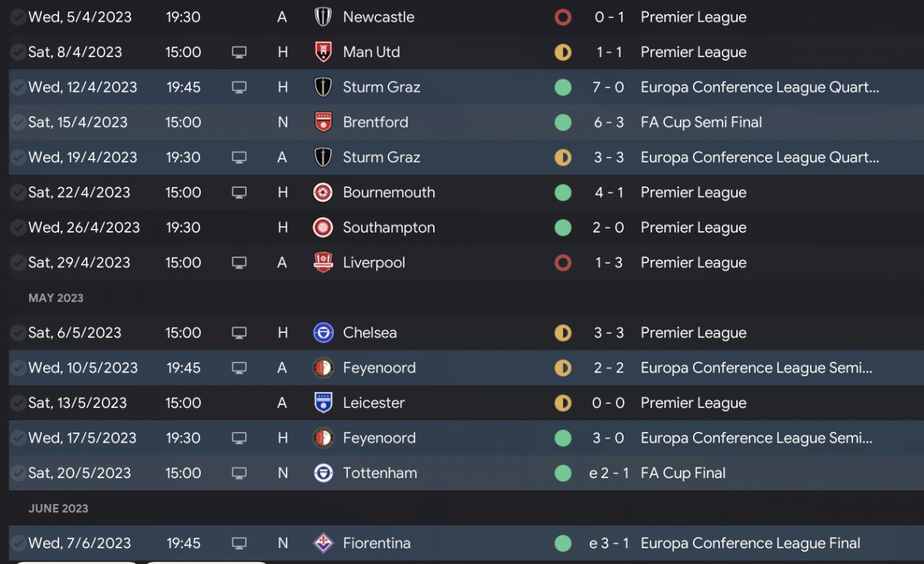Click the TV icon on the Fiorentina final row
924x564 pixels.
point(239,543)
